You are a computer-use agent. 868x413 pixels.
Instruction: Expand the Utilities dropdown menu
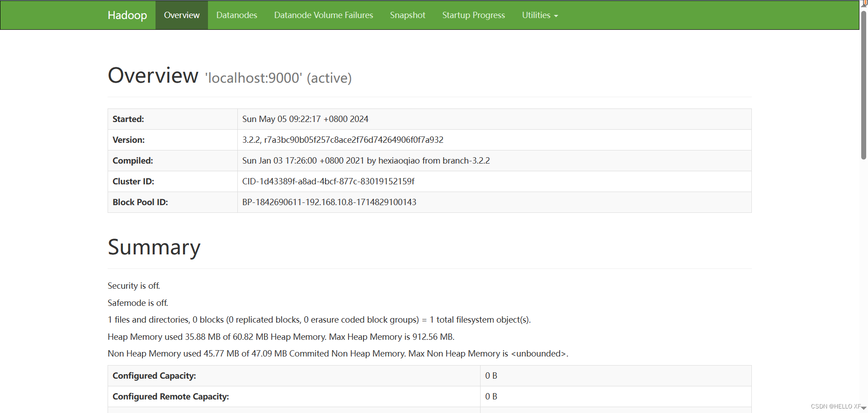tap(540, 15)
